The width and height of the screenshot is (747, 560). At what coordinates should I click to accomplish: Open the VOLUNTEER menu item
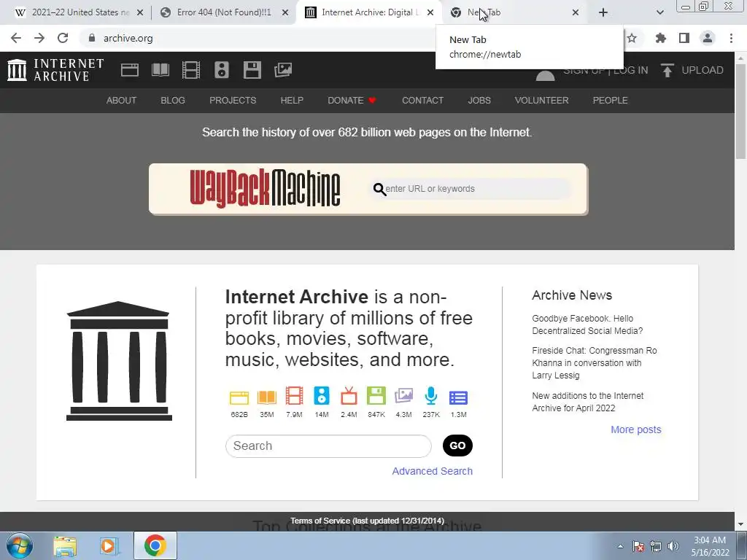(x=542, y=101)
